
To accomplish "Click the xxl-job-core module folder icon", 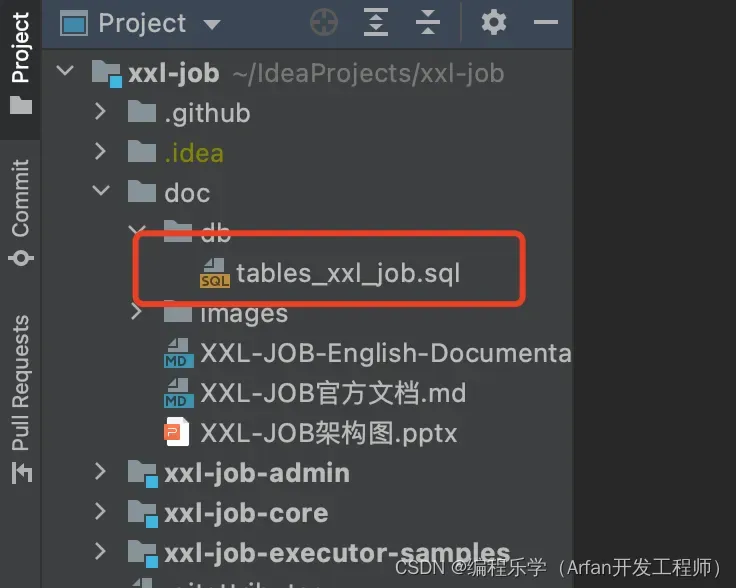I will pos(143,513).
